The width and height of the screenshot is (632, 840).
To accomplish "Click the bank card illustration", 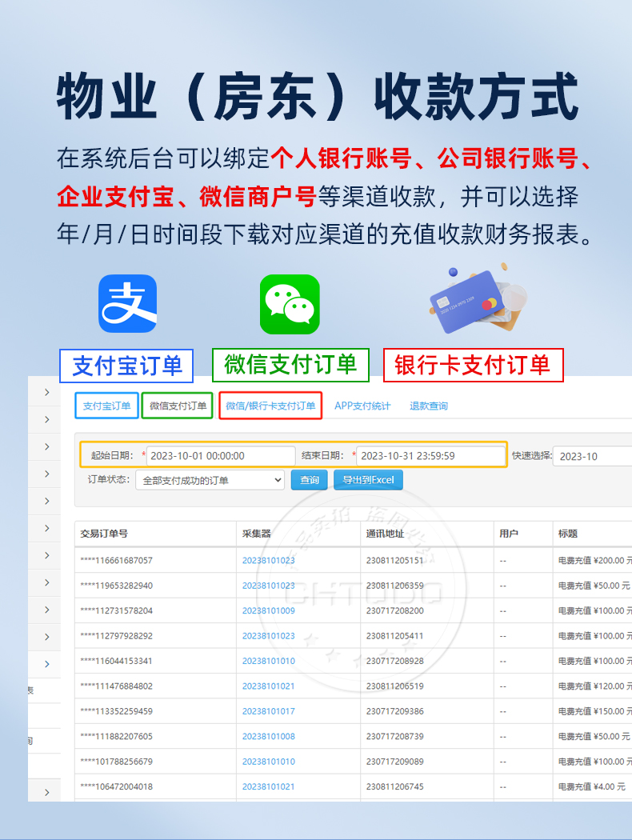I will pos(478,299).
